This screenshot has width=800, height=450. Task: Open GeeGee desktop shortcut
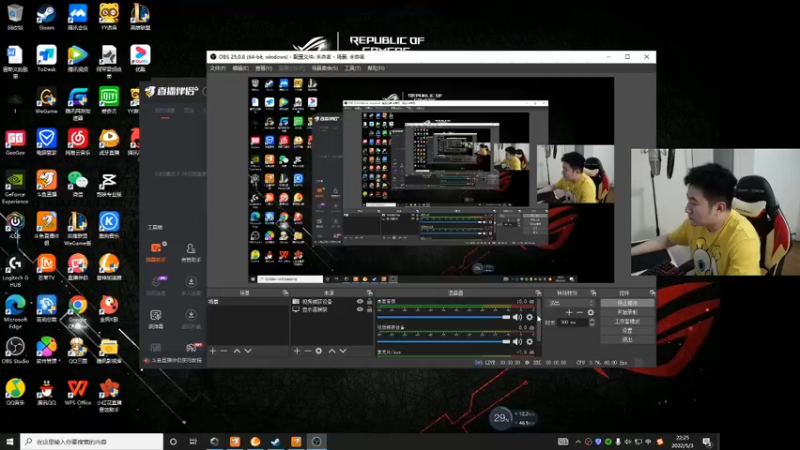click(15, 142)
